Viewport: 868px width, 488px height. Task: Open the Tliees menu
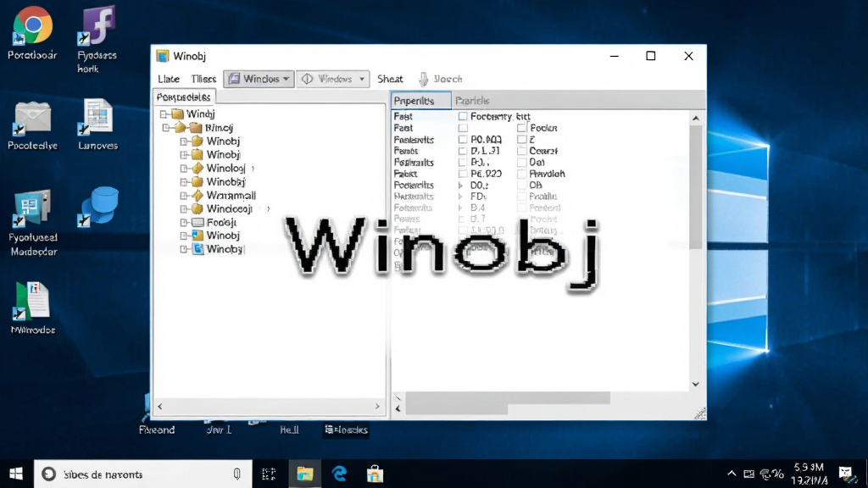[203, 79]
